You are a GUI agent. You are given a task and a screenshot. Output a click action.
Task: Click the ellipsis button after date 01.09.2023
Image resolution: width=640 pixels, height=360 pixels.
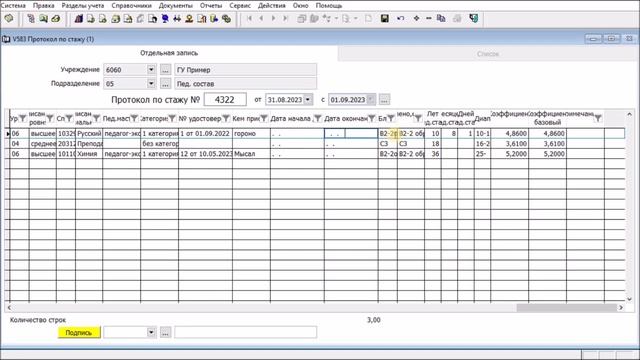coord(384,100)
